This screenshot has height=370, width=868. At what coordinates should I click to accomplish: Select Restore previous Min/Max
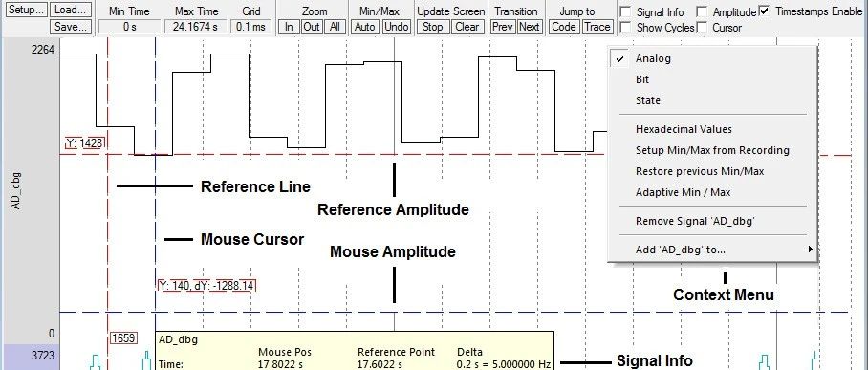[712, 171]
